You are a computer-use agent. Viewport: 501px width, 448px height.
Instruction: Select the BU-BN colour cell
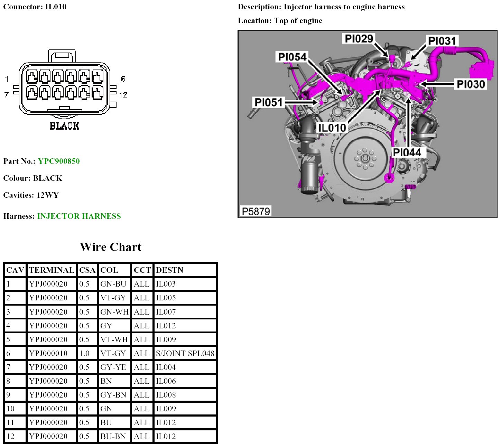tap(113, 436)
